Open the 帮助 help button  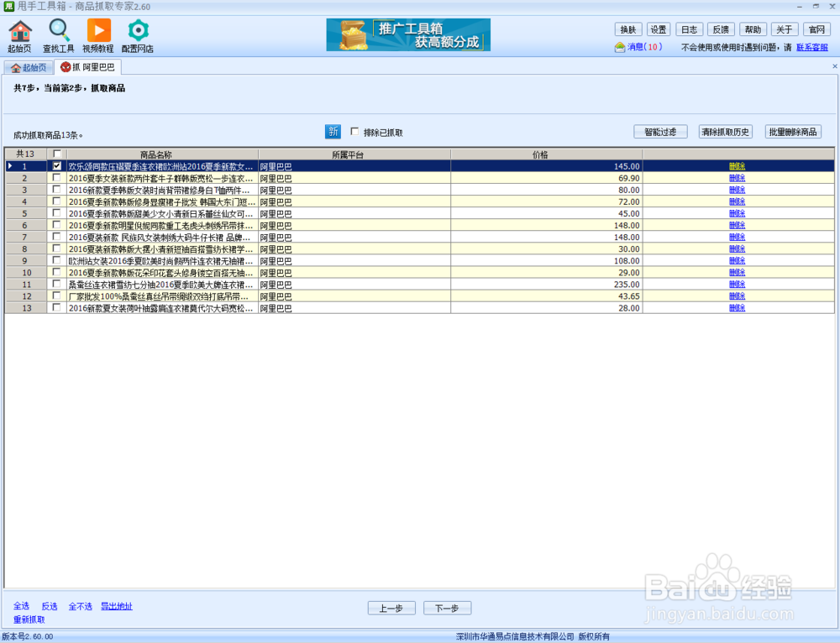[753, 29]
